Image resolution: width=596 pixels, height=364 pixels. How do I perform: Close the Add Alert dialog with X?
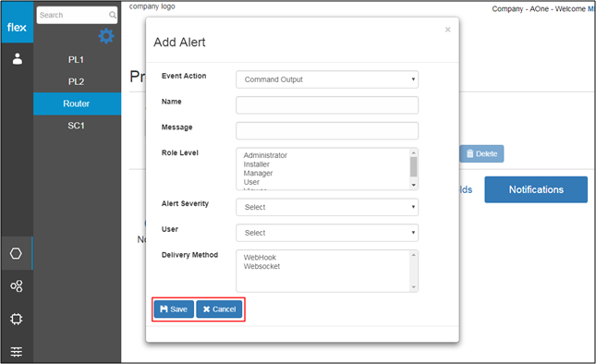(448, 30)
